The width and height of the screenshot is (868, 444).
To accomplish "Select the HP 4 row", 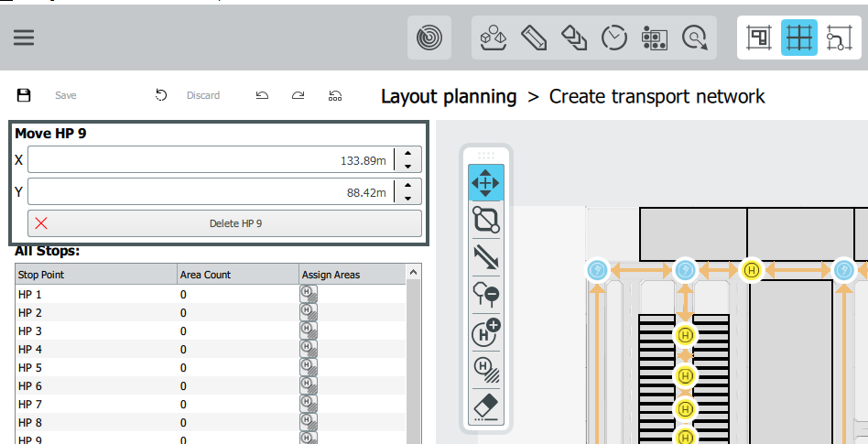I will pos(211,350).
